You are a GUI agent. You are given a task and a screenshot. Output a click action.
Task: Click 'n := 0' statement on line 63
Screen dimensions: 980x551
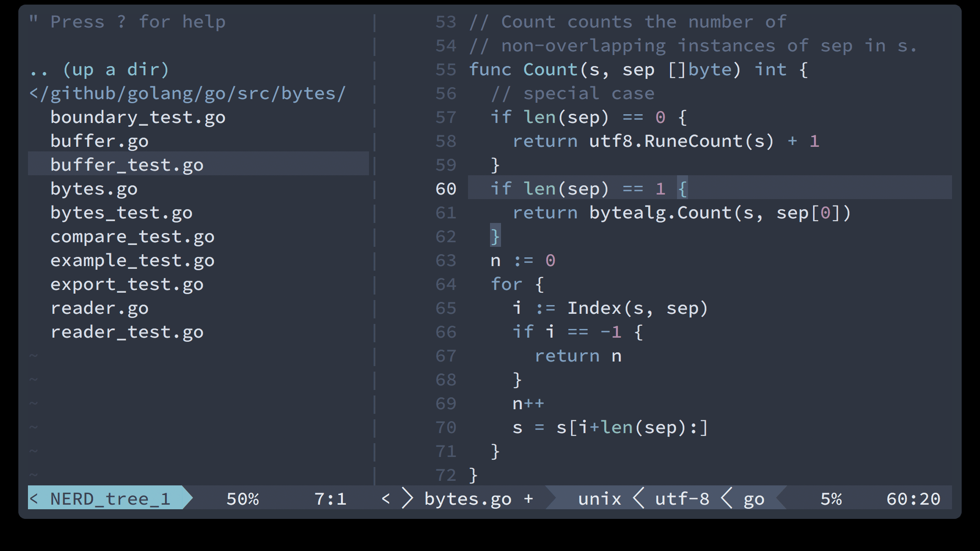coord(523,261)
